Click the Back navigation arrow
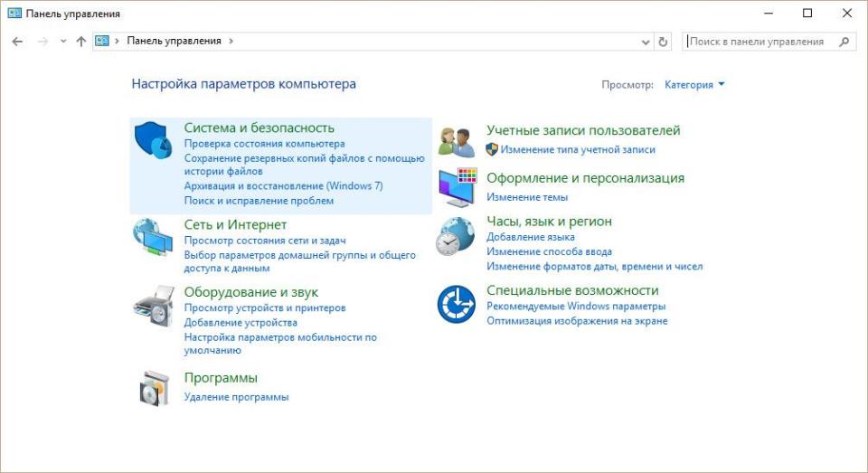Screen dimensions: 868x473 (17, 42)
